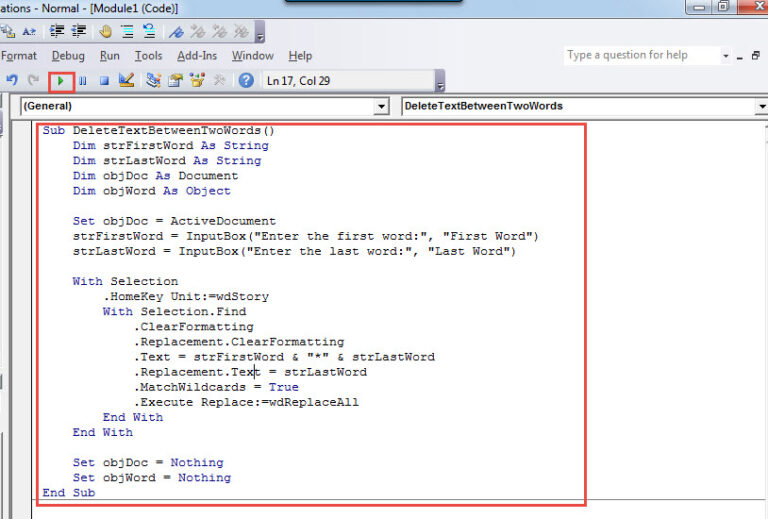Open the Debug menu
The image size is (768, 519).
click(x=68, y=56)
